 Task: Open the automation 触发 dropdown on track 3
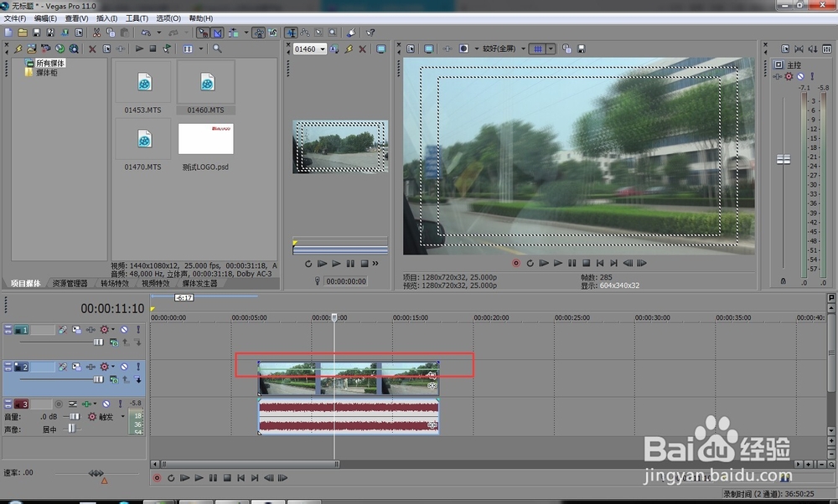click(x=122, y=416)
